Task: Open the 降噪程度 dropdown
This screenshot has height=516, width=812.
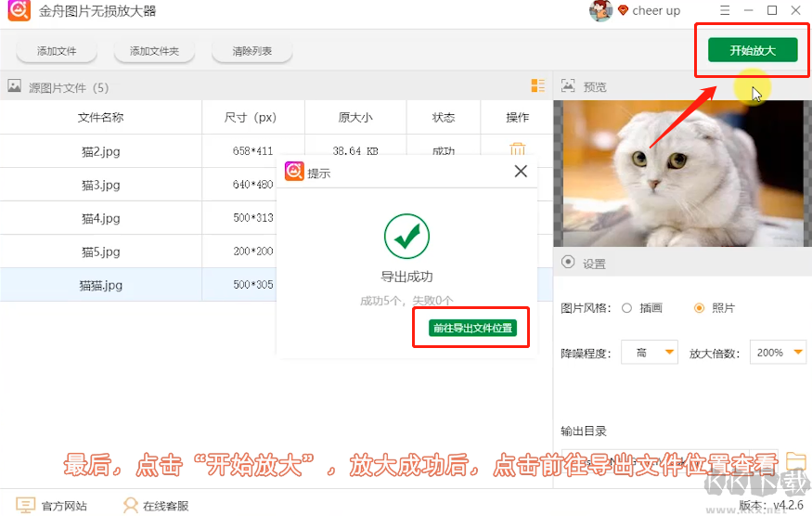Action: click(650, 353)
